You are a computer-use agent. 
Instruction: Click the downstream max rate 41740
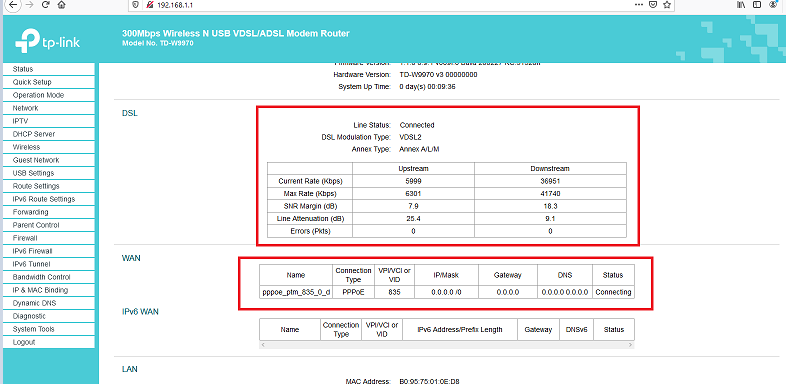tap(550, 194)
